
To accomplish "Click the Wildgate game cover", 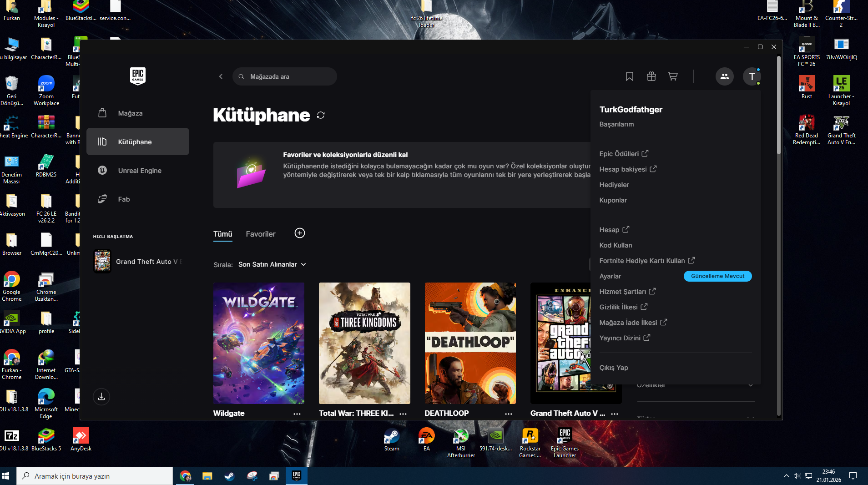I will (259, 343).
